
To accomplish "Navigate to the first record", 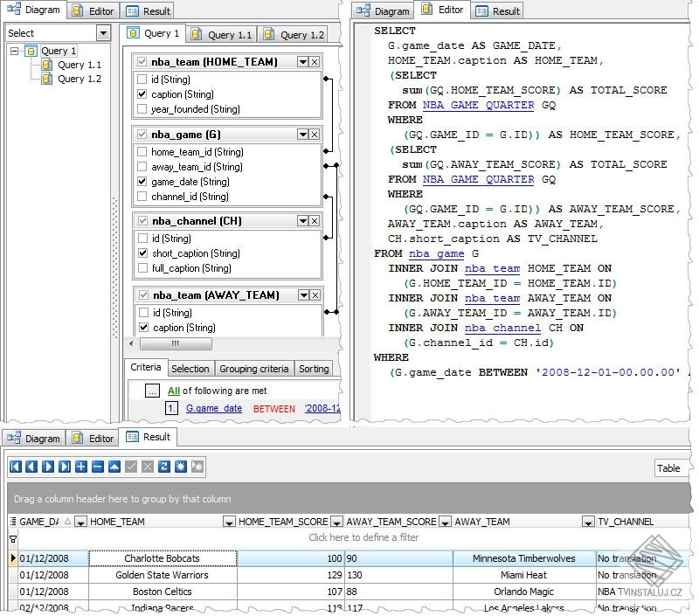I will 14,467.
